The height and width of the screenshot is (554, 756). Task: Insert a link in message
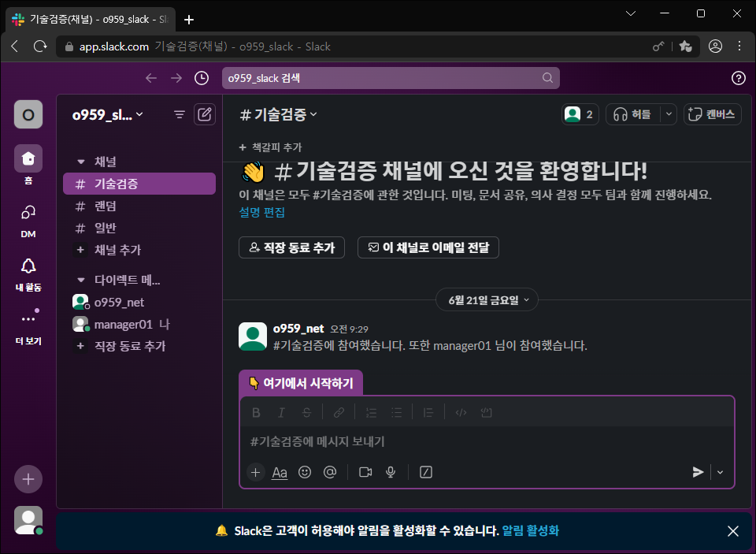(339, 413)
